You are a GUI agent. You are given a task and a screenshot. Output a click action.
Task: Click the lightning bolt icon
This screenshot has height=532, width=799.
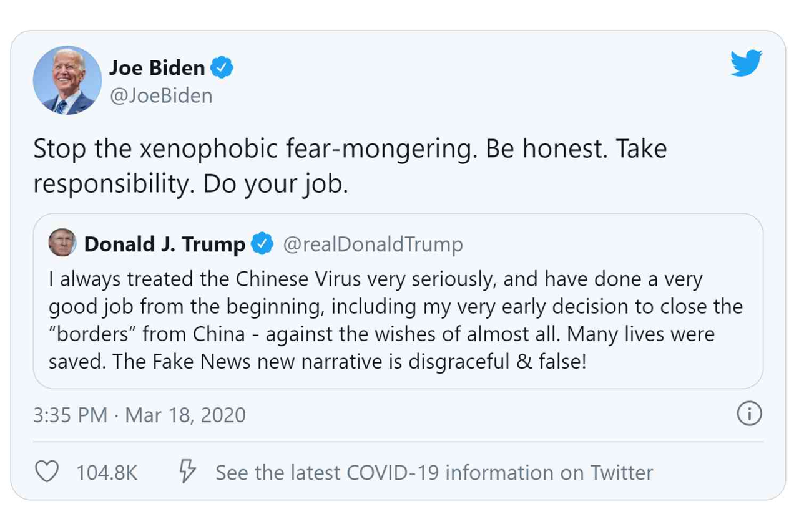[187, 472]
